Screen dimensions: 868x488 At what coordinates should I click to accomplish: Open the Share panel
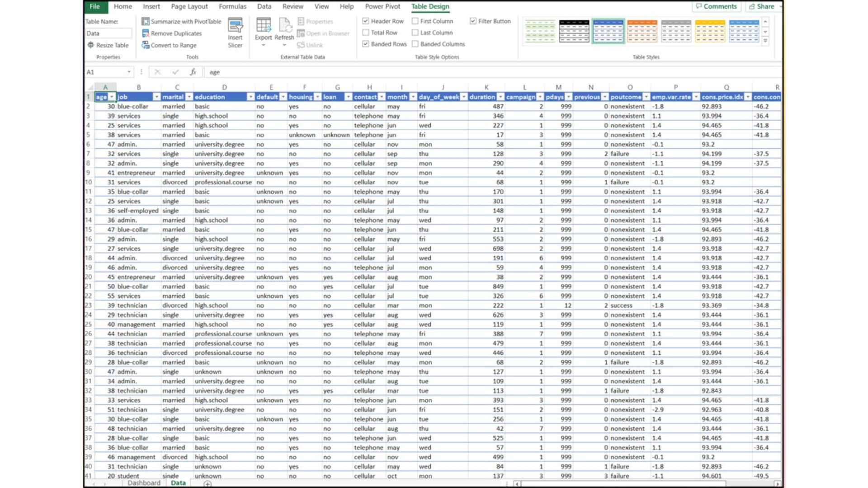(x=764, y=6)
